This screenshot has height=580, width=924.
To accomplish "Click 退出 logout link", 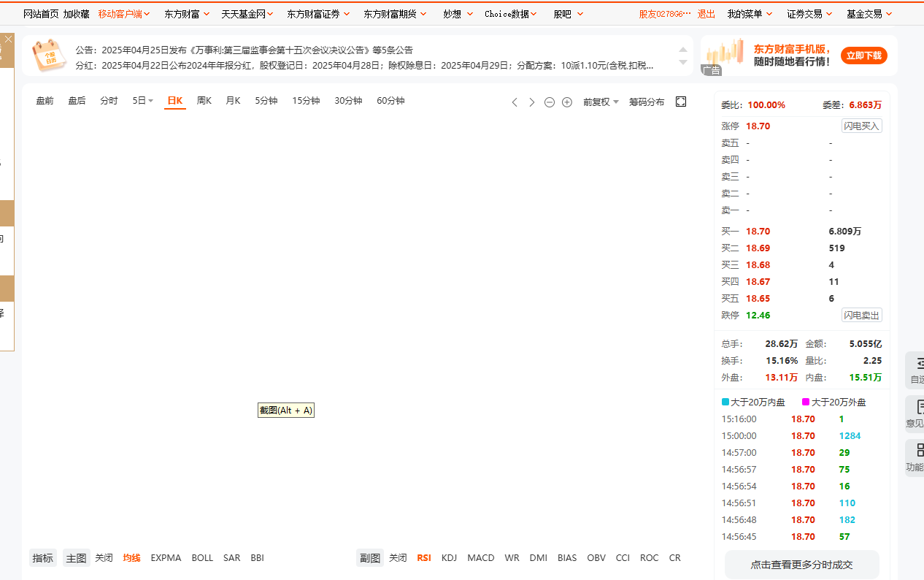I will click(707, 14).
